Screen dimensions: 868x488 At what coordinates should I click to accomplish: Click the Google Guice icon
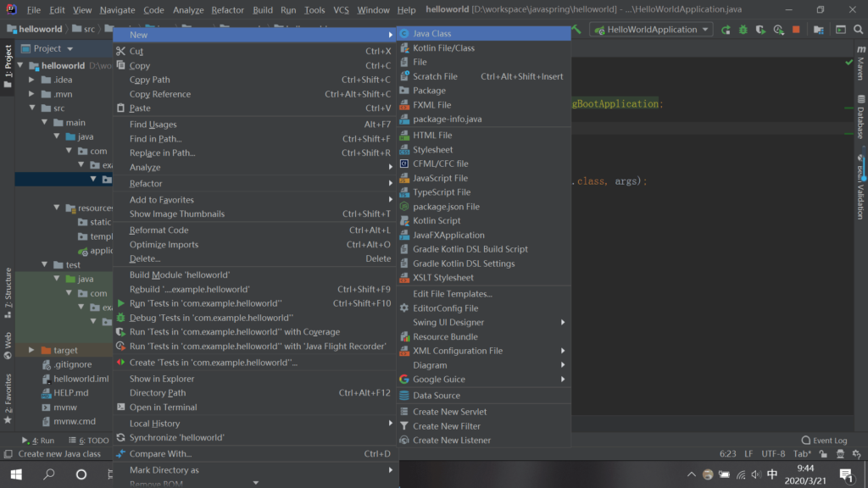[x=404, y=379]
